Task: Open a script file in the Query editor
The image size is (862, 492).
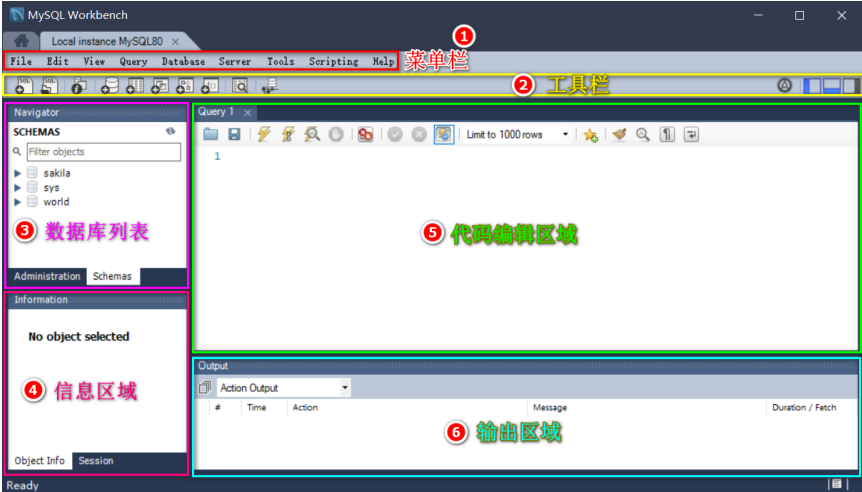Action: (x=211, y=134)
